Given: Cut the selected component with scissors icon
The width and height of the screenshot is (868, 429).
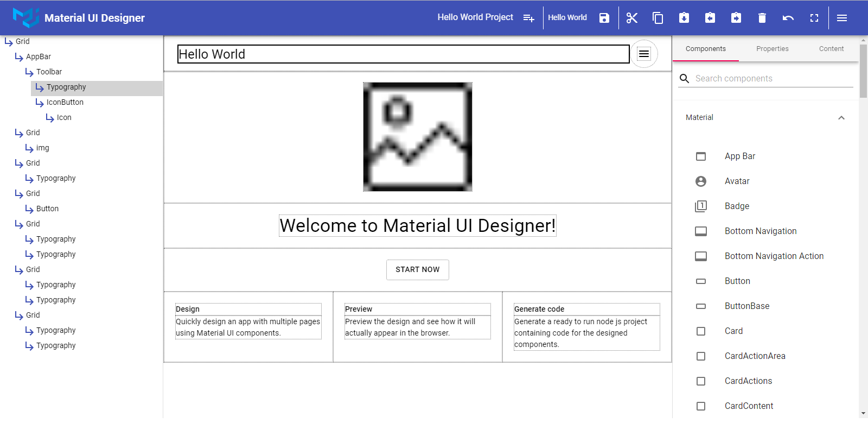Looking at the screenshot, I should click(631, 18).
